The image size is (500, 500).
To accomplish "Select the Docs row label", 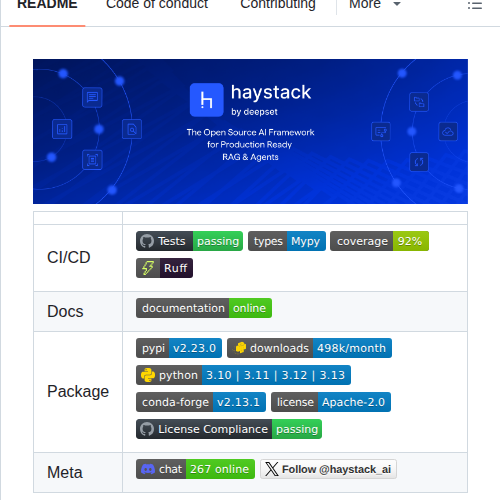I will 65,311.
